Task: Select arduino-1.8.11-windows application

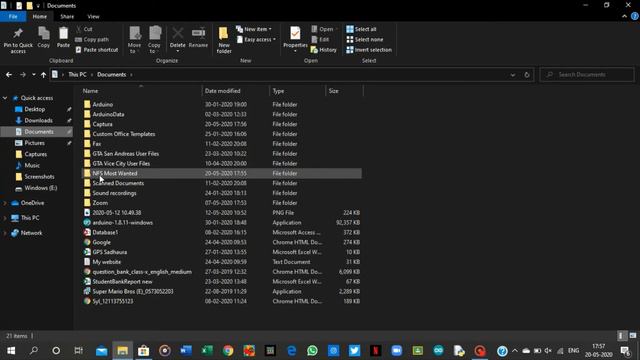Action: coord(122,222)
